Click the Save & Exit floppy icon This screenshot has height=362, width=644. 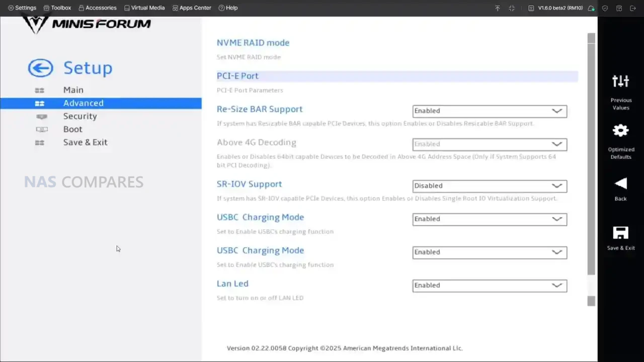click(620, 233)
